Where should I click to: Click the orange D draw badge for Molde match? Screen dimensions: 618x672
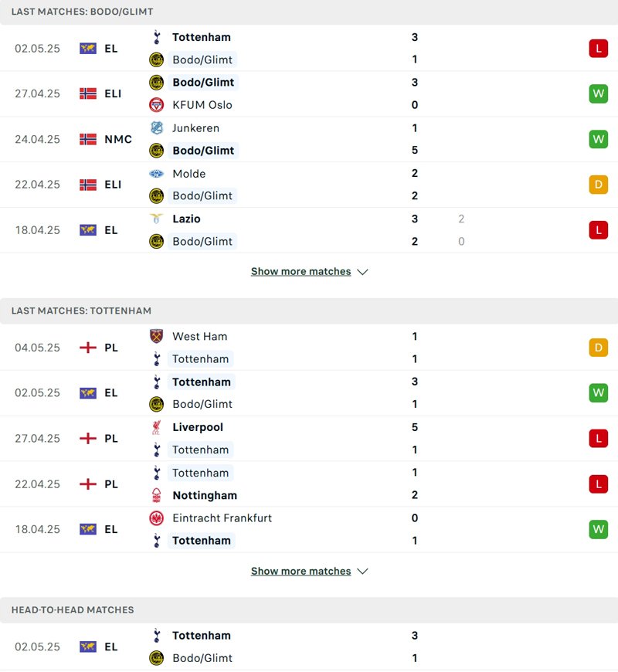(x=599, y=185)
